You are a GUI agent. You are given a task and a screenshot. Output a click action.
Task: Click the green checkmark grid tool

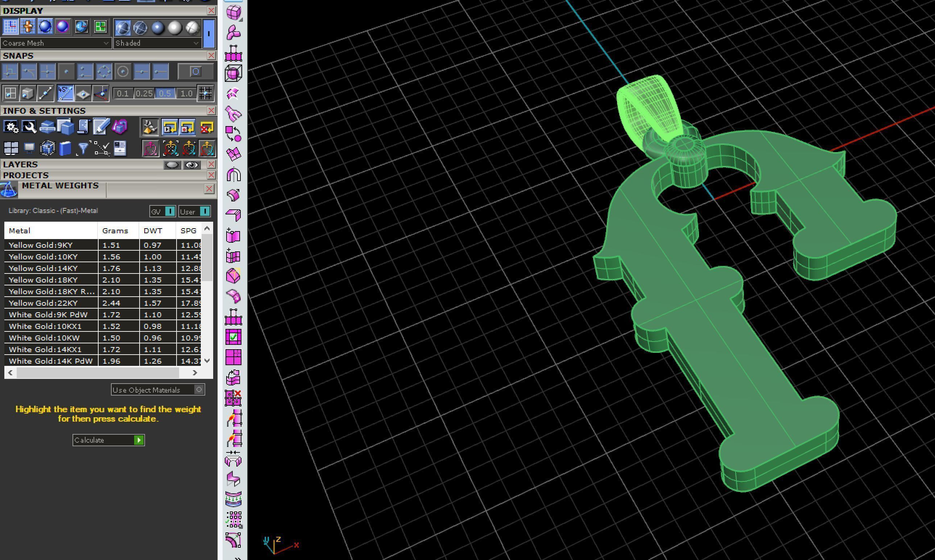(x=233, y=337)
